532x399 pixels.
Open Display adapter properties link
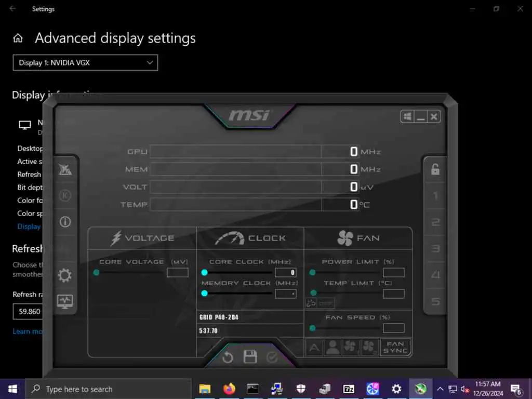coord(29,227)
